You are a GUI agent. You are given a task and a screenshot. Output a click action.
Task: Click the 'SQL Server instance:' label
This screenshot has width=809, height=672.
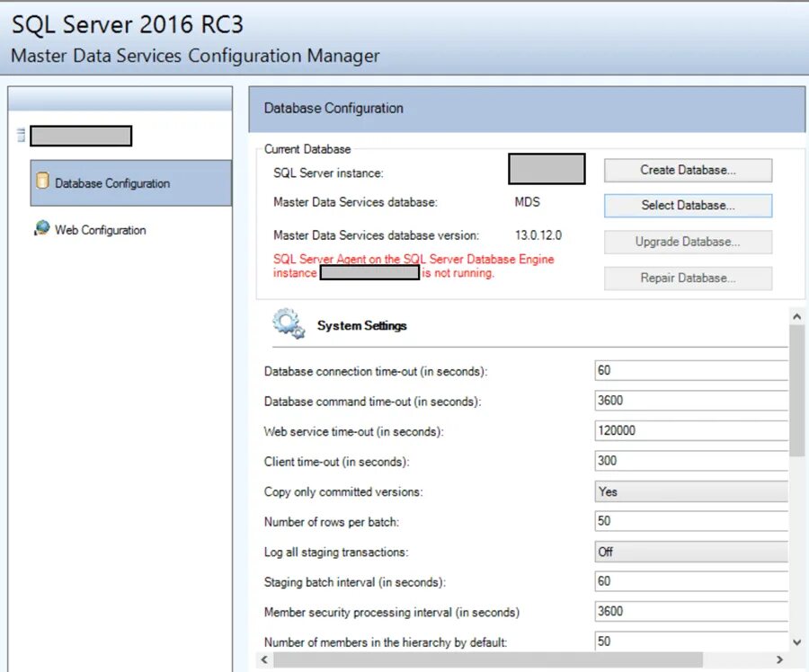328,173
